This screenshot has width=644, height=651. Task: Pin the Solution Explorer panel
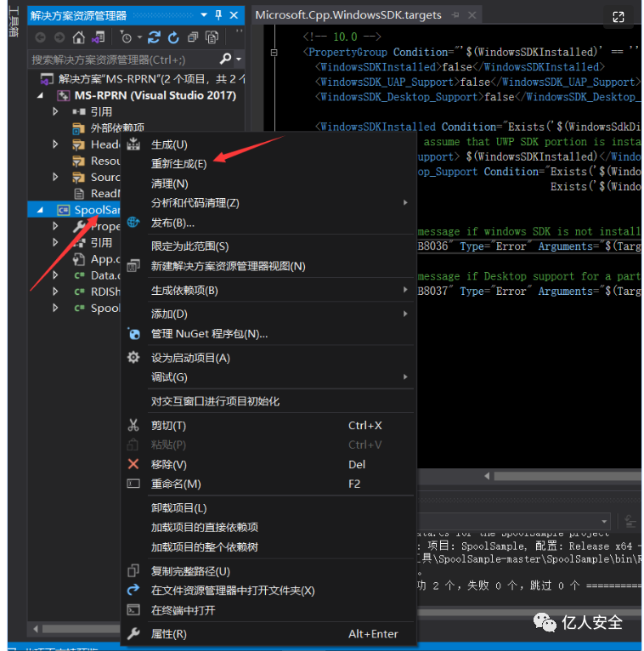tap(218, 16)
